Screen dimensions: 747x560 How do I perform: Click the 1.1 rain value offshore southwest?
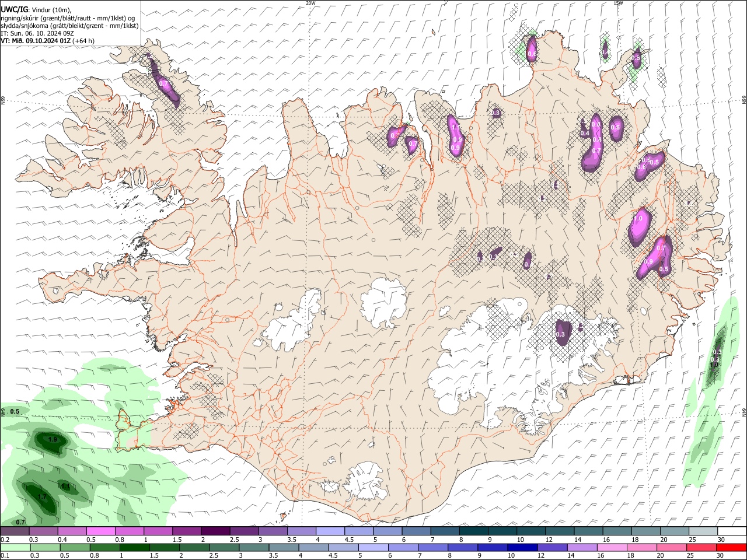tap(65, 486)
